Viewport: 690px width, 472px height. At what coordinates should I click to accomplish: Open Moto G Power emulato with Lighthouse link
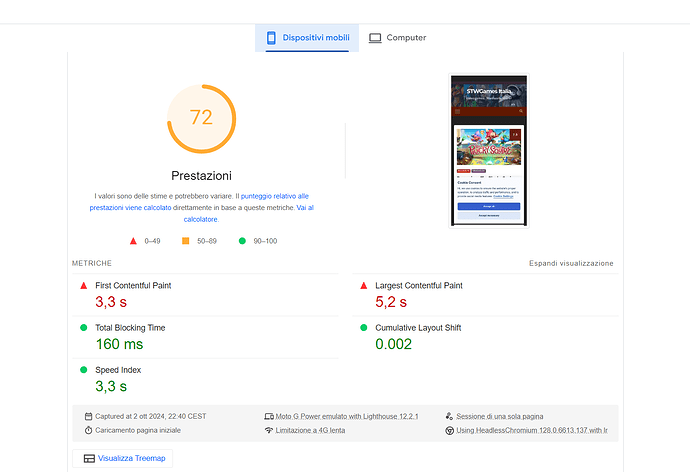[x=347, y=416]
